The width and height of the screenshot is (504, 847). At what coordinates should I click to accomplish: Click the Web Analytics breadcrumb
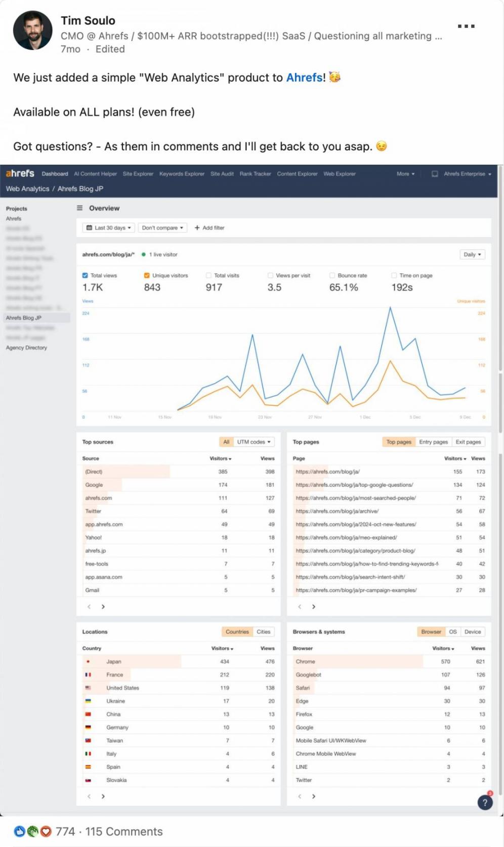[x=28, y=189]
